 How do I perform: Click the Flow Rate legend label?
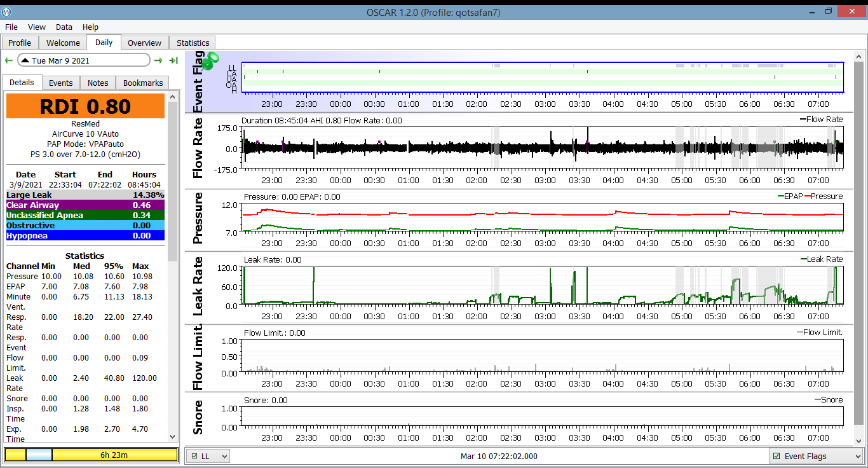(820, 120)
